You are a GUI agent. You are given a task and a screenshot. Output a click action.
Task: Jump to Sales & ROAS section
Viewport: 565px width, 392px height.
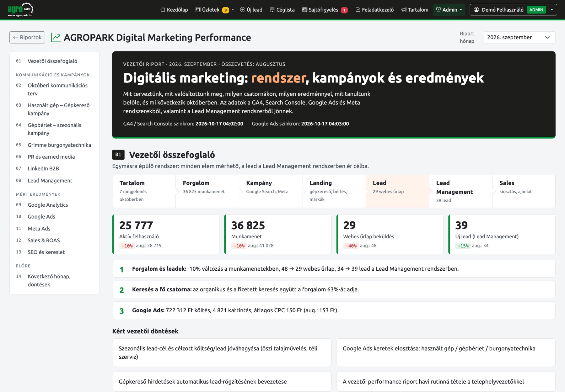pyautogui.click(x=55, y=240)
